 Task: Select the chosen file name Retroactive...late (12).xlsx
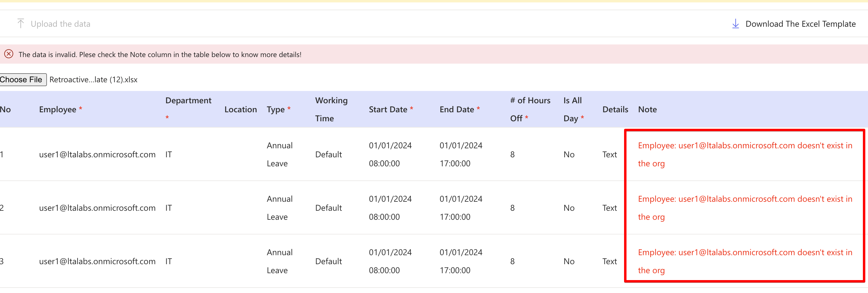pos(93,80)
